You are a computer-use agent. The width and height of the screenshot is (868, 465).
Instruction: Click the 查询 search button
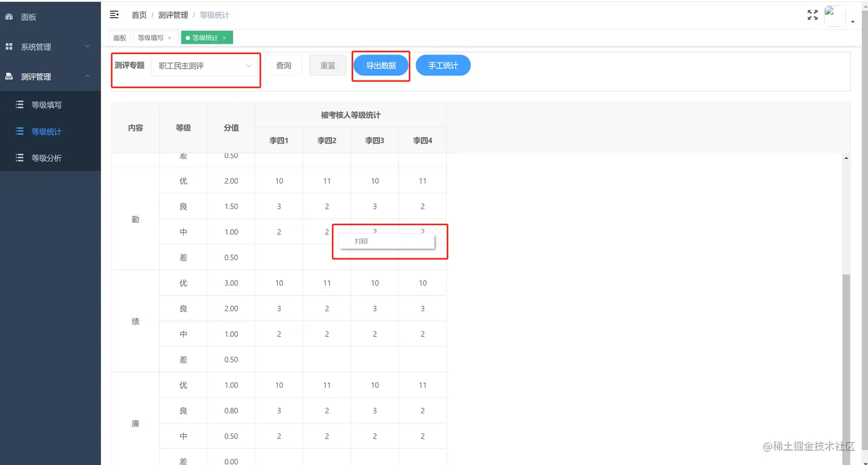tap(285, 65)
